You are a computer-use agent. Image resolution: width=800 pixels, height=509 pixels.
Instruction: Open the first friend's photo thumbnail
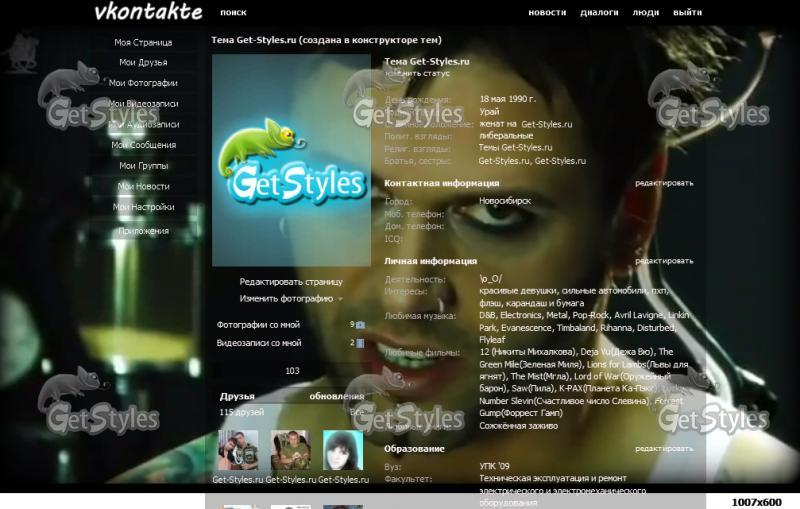point(238,450)
